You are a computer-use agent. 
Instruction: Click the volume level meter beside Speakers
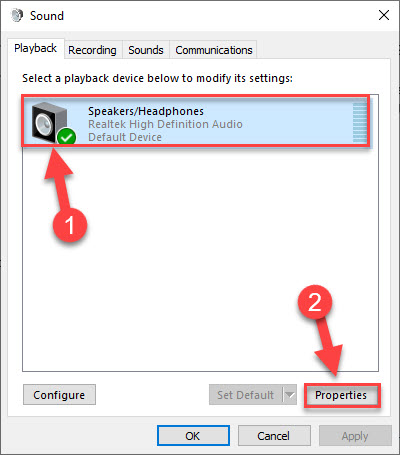(x=359, y=122)
